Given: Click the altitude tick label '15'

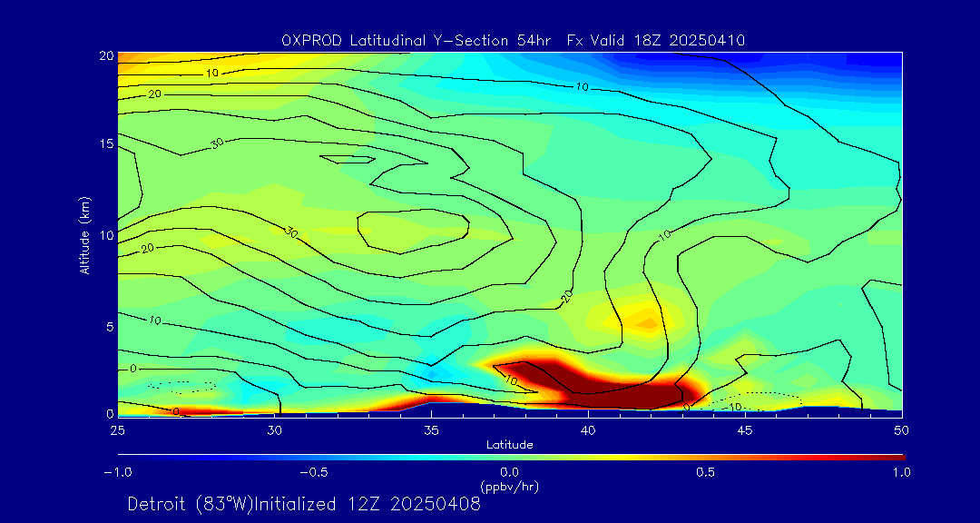Looking at the screenshot, I should tap(106, 144).
